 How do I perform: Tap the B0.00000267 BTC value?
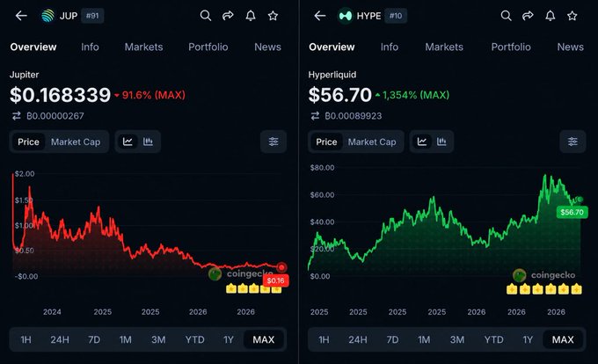55,116
